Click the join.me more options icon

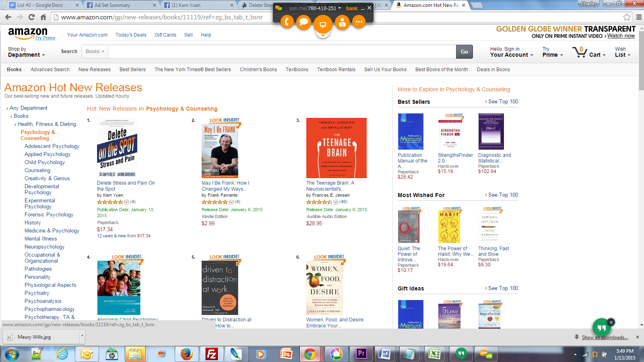(x=359, y=22)
